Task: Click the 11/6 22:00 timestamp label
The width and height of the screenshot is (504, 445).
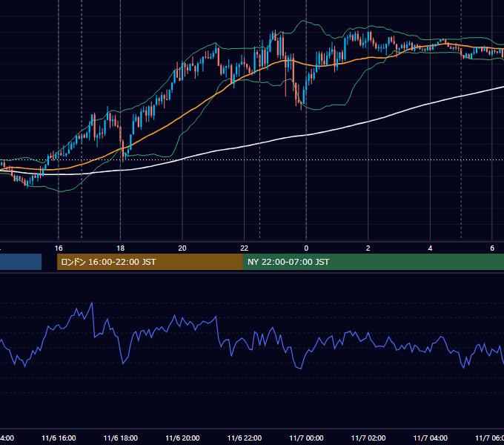Action: 245,438
